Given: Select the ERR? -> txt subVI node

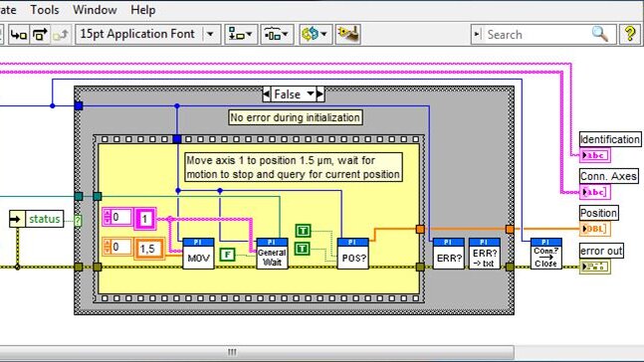Looking at the screenshot, I should click(485, 254).
